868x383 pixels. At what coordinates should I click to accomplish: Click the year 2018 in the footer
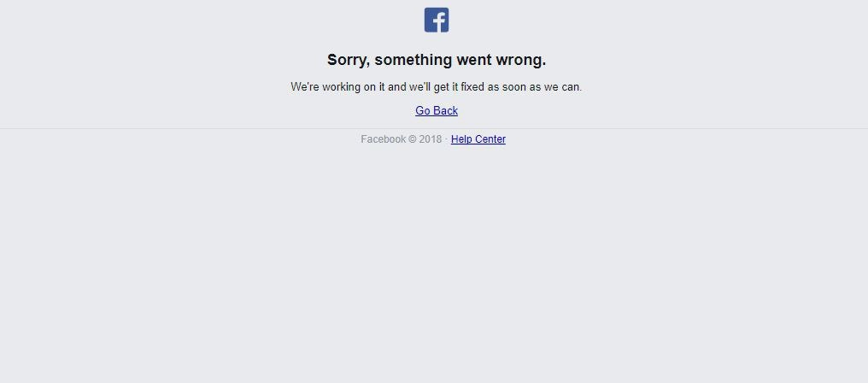tap(431, 139)
